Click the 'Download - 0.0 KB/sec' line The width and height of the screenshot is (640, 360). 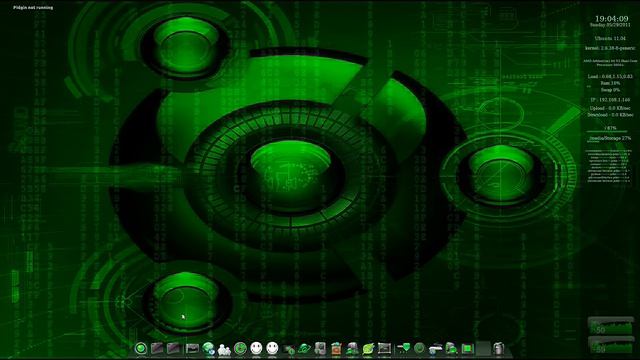(610, 115)
